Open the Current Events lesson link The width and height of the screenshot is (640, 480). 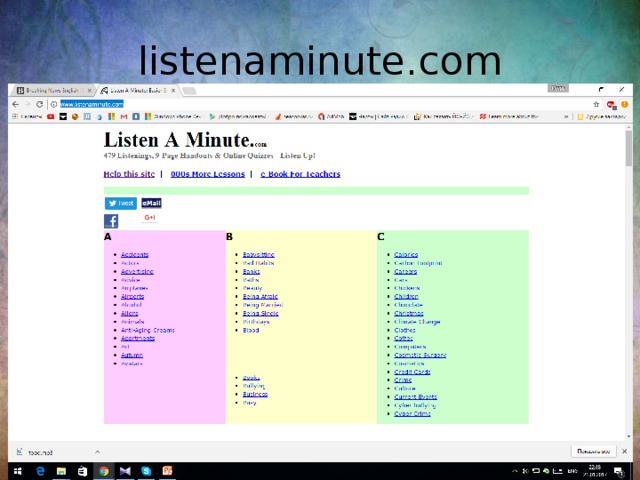tap(416, 397)
